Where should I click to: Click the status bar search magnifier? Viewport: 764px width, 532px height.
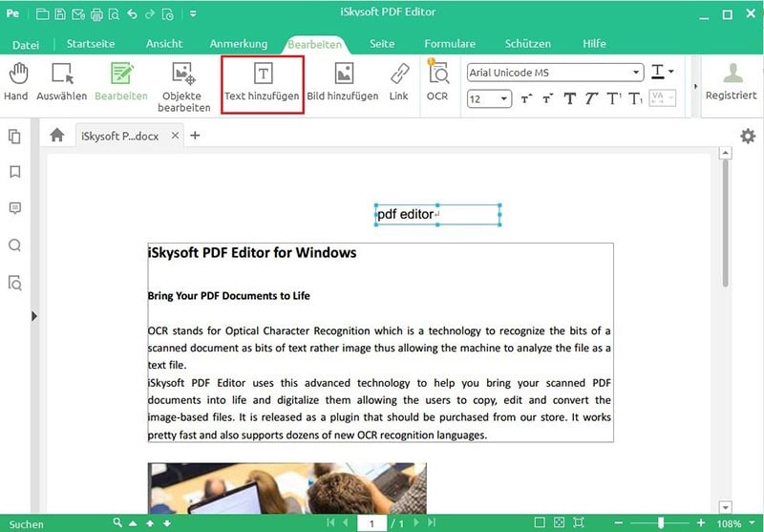[x=117, y=522]
